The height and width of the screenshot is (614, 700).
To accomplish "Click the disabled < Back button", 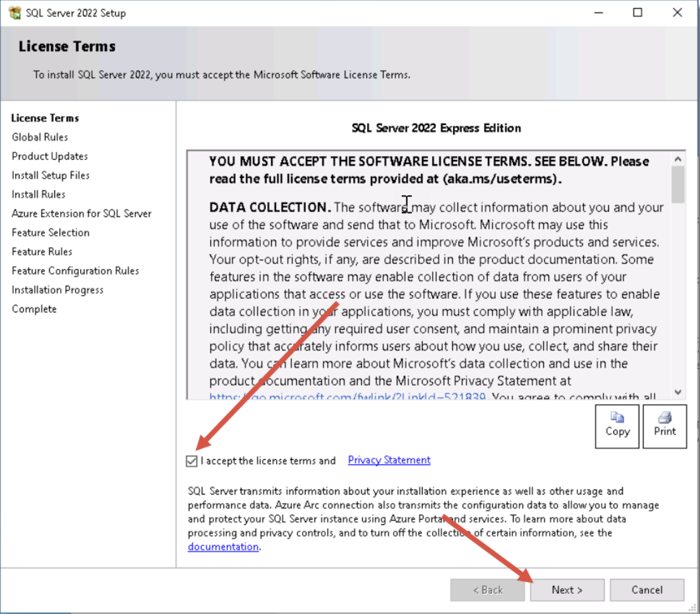I will click(488, 590).
